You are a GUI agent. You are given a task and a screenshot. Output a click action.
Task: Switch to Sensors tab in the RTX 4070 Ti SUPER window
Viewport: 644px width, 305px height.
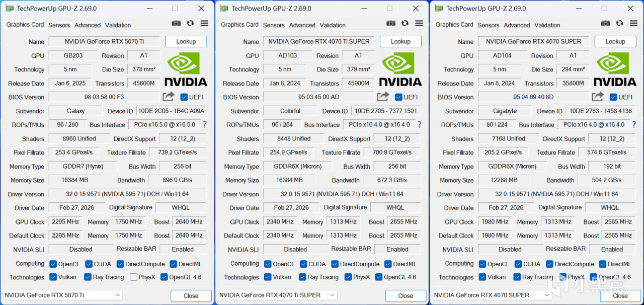point(274,25)
